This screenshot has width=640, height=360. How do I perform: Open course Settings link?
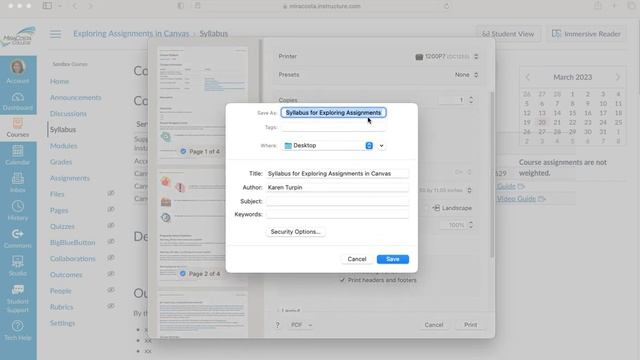[62, 323]
